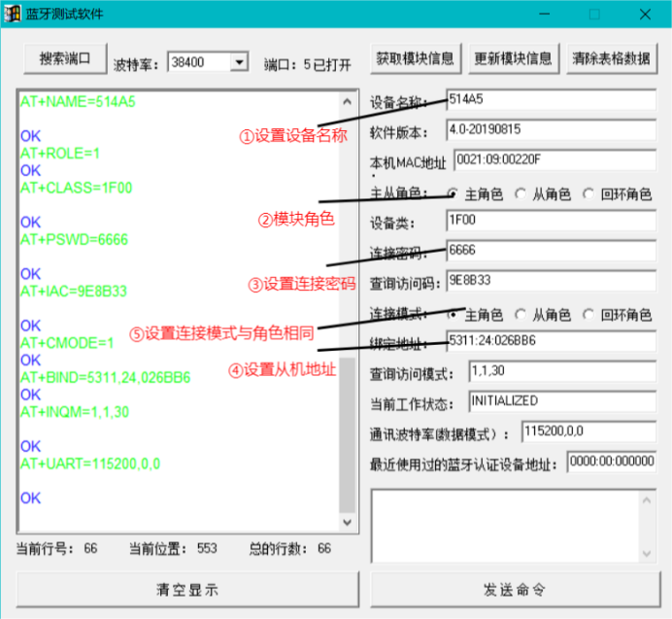This screenshot has width=672, height=619.
Task: Click the 发送命令 button
Action: point(515,590)
